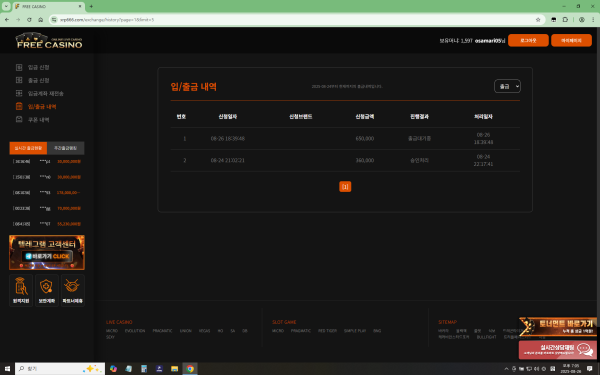This screenshot has width=600, height=375.
Task: Select the FREE CASINO browser tab
Action: (x=48, y=7)
